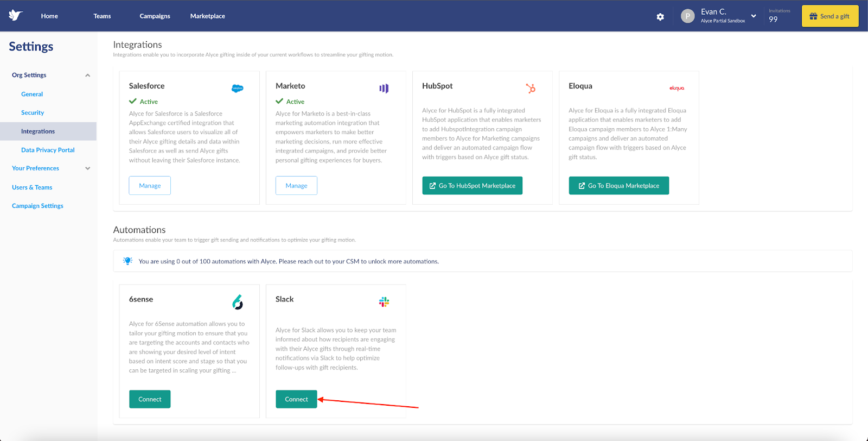This screenshot has height=441, width=868.
Task: Click Manage on the Salesforce card
Action: coord(150,186)
